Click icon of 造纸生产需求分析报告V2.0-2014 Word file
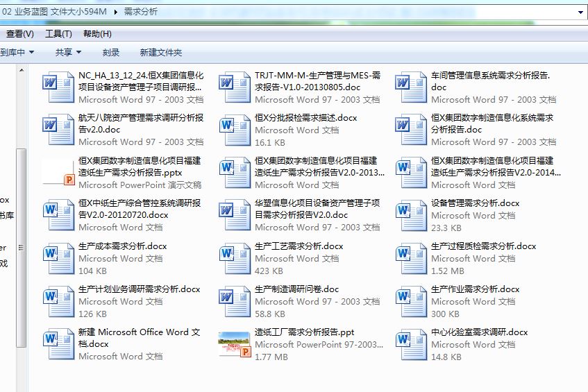The height and width of the screenshot is (392, 588). coord(410,172)
